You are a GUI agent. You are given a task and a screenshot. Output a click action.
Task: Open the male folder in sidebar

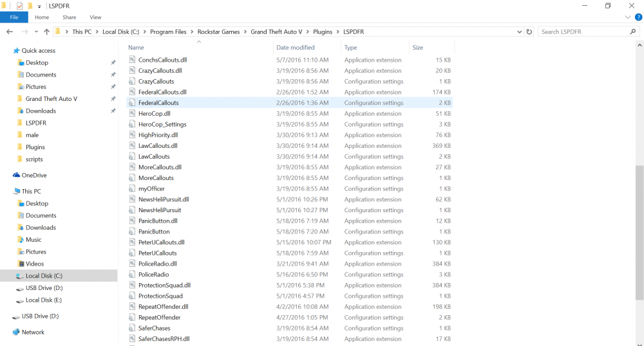[x=32, y=135]
